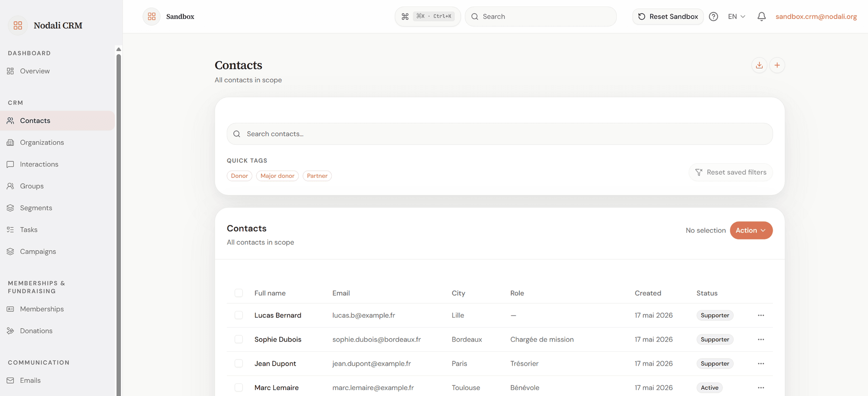
Task: Click Reset Sandbox button
Action: coord(668,16)
